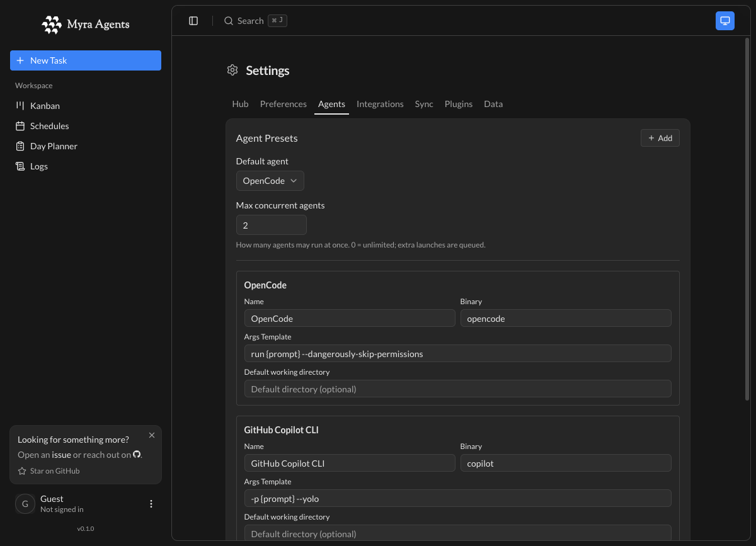
Task: Click the Day Planner clipboard icon
Action: point(20,146)
